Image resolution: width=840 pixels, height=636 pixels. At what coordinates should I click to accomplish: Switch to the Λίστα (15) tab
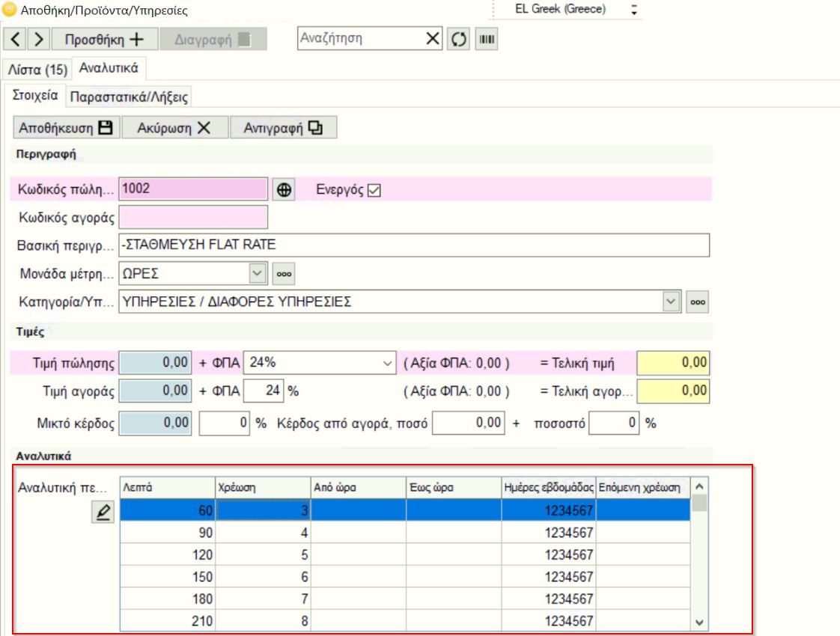pos(37,70)
